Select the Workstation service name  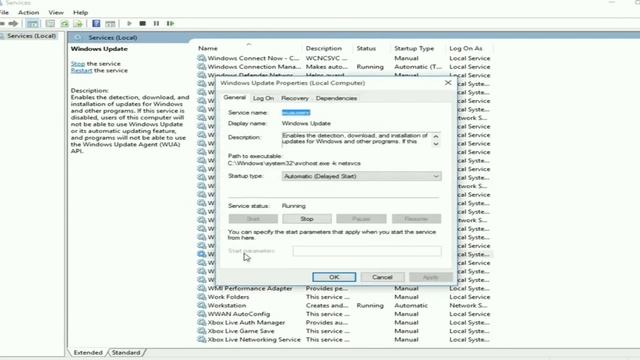(227, 305)
